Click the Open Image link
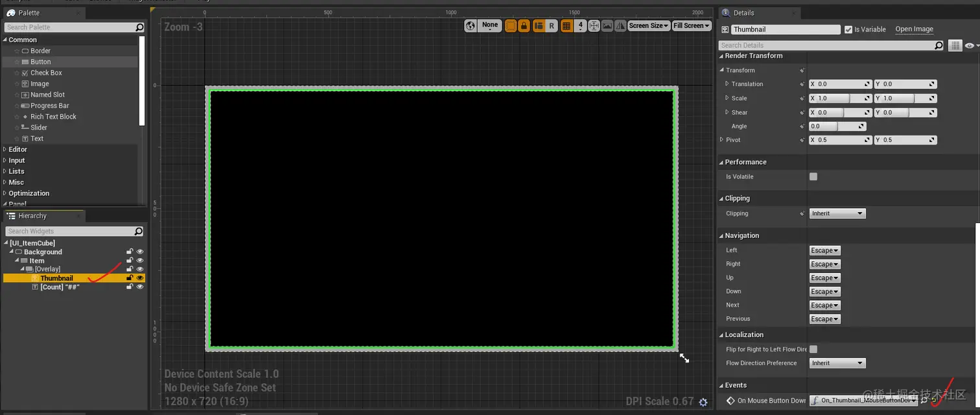Screen dimensions: 980x415 coord(914,29)
